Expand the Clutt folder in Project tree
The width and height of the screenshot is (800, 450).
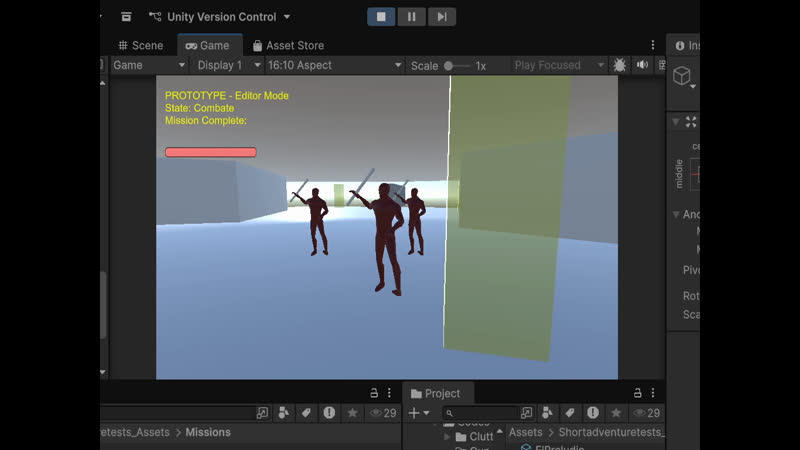pos(448,436)
